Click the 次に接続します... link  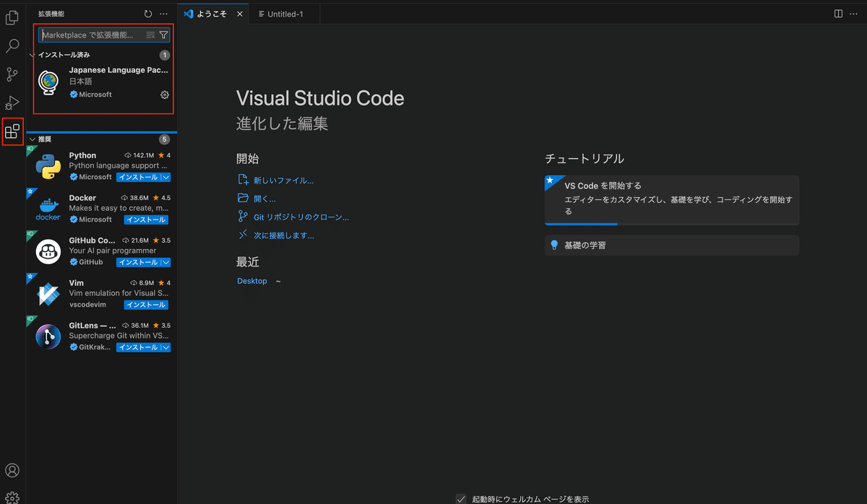(x=283, y=235)
